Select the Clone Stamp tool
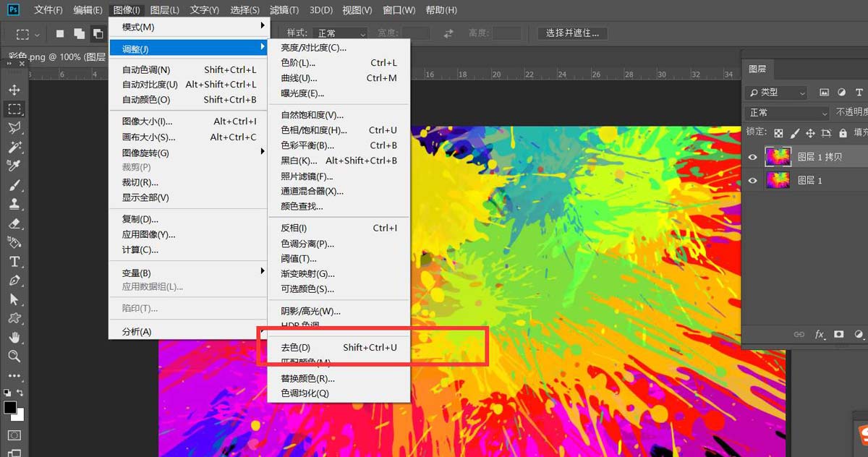The width and height of the screenshot is (868, 457). pos(14,204)
